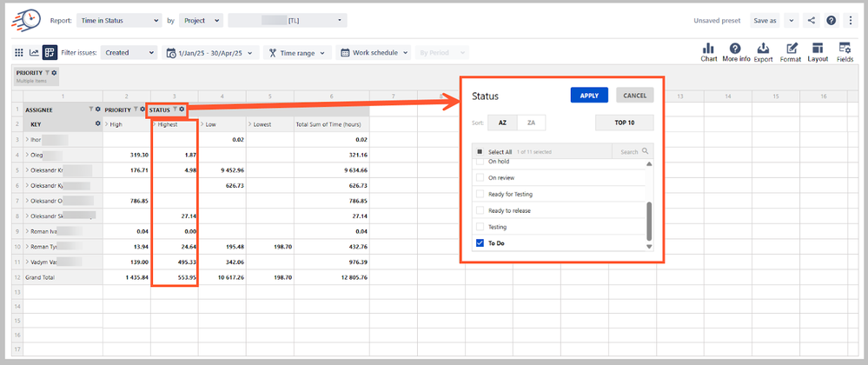Open the Time range dropdown

coord(297,53)
